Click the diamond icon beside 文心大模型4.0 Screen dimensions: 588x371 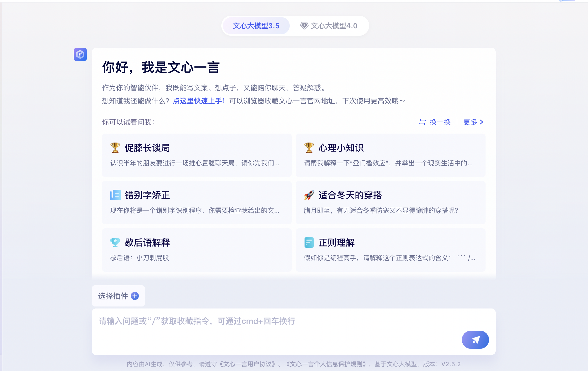click(x=304, y=26)
